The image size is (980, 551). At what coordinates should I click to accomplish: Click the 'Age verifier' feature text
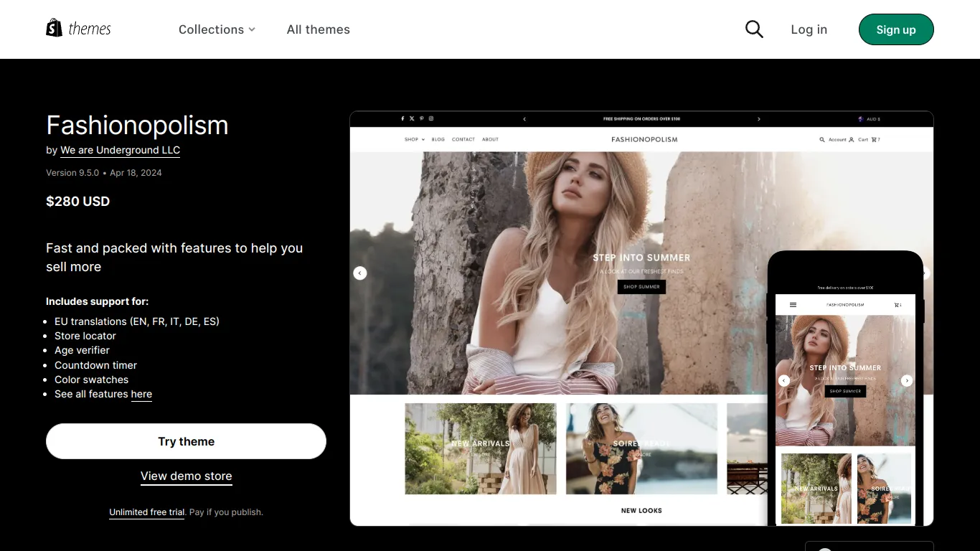tap(82, 350)
